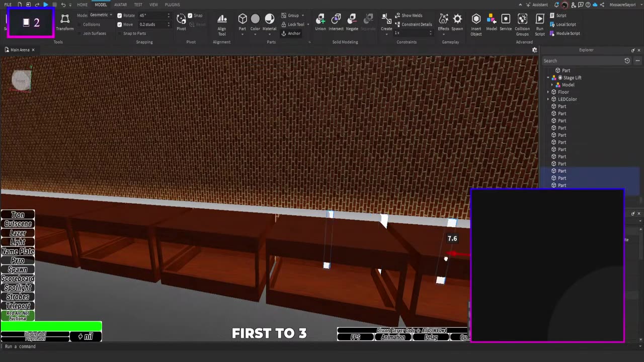Start playtest with the blue Play icon
This screenshot has width=644, height=362.
45,5
